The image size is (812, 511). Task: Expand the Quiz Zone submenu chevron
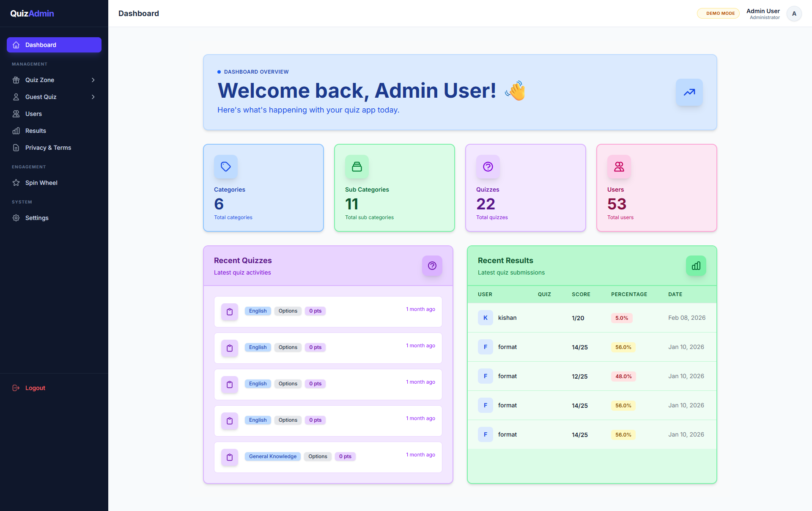coord(93,80)
